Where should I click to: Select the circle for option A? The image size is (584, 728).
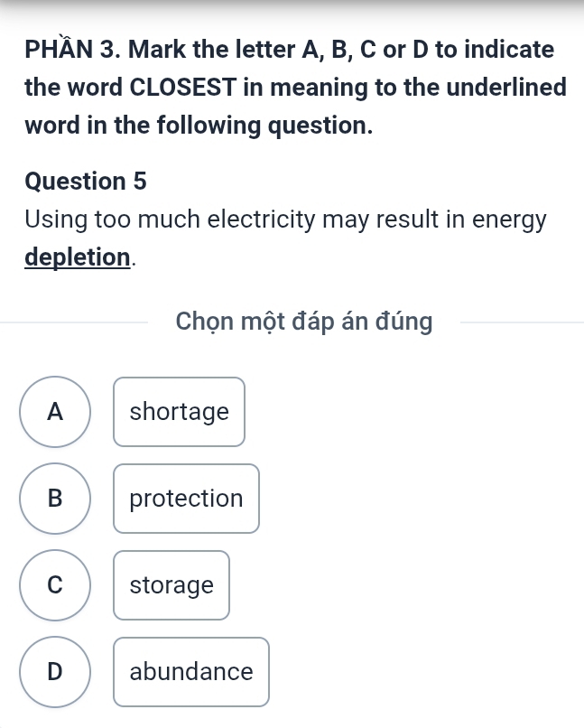click(x=56, y=412)
